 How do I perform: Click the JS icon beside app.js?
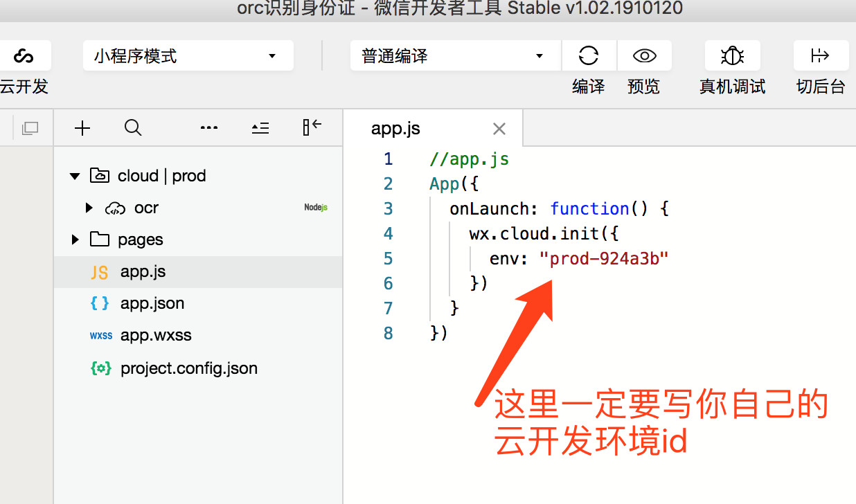(100, 272)
